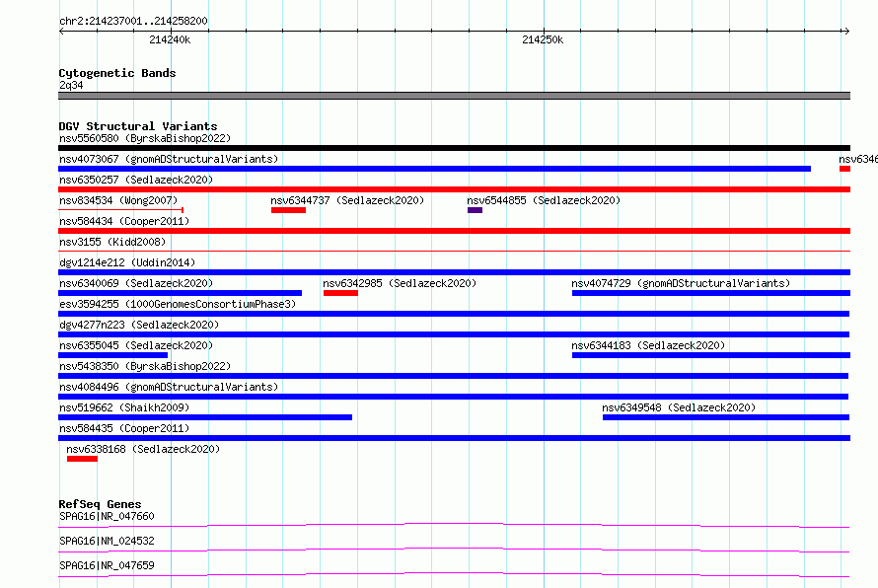Select the black nsv5560580 variant bar
The image size is (878, 588).
(x=454, y=148)
